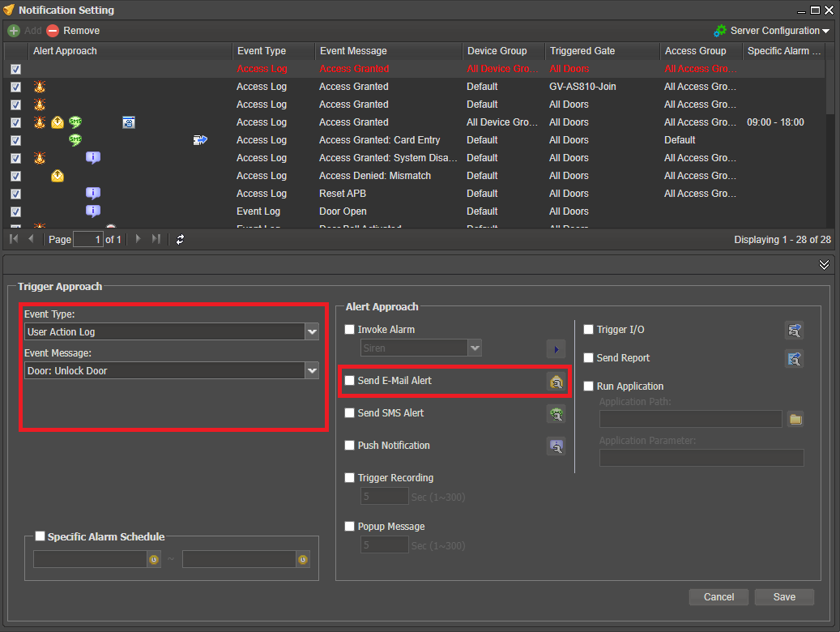Enable the Send Report checkbox
This screenshot has width=840, height=632.
(x=589, y=357)
